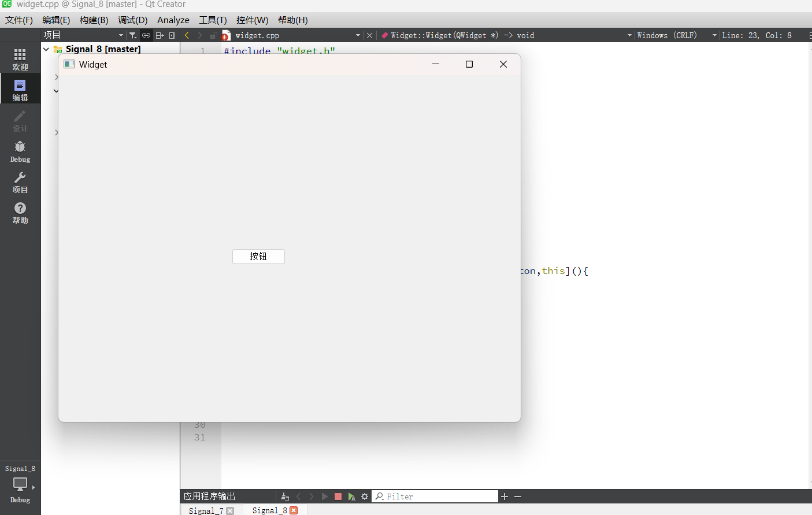812x515 pixels.
Task: Open the 欢迎 welcome mode
Action: tap(20, 60)
